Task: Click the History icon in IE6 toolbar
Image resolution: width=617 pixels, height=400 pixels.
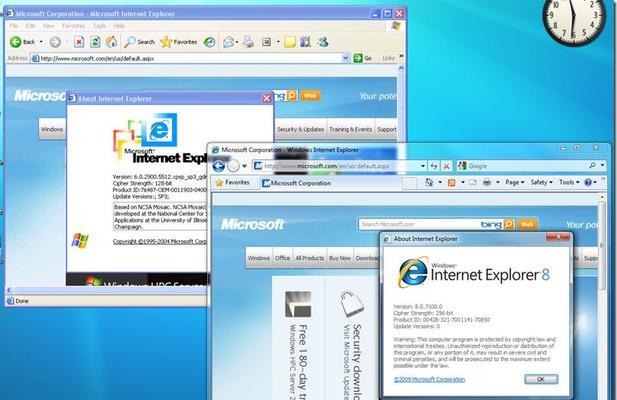Action: point(209,42)
